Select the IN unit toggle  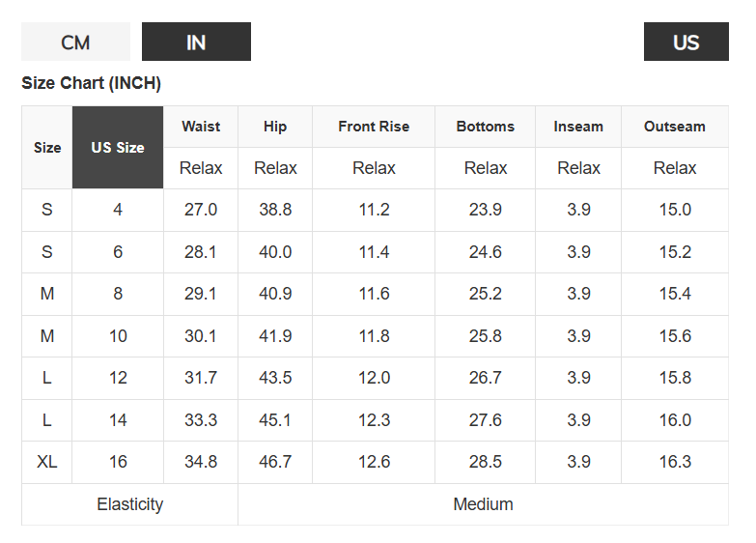coord(196,42)
